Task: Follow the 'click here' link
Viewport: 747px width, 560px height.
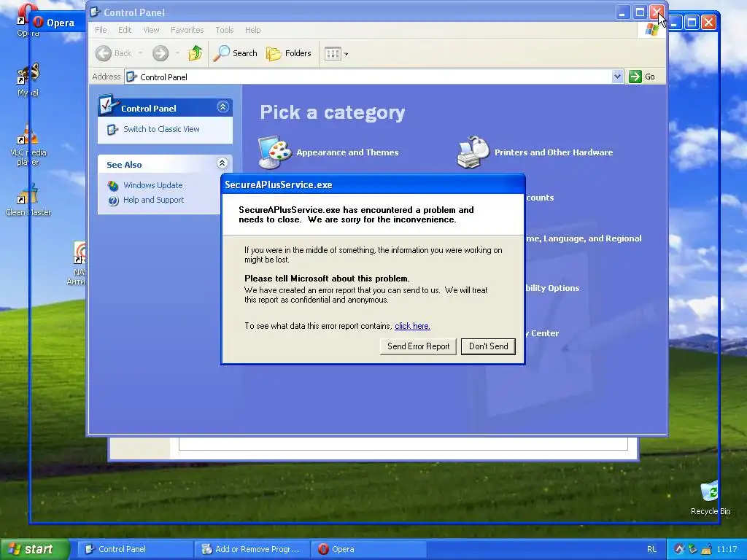Action: coord(413,326)
